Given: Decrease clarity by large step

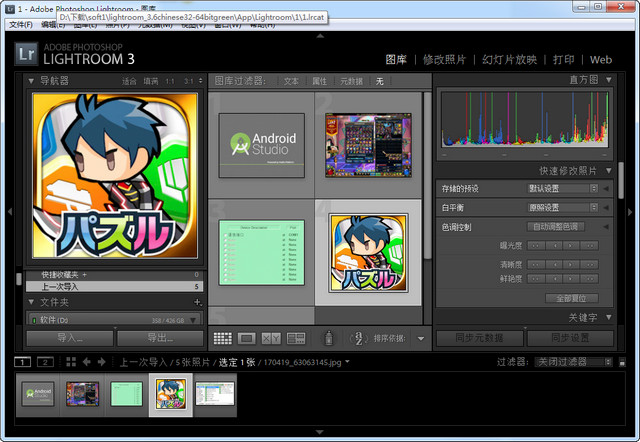Looking at the screenshot, I should (x=536, y=264).
